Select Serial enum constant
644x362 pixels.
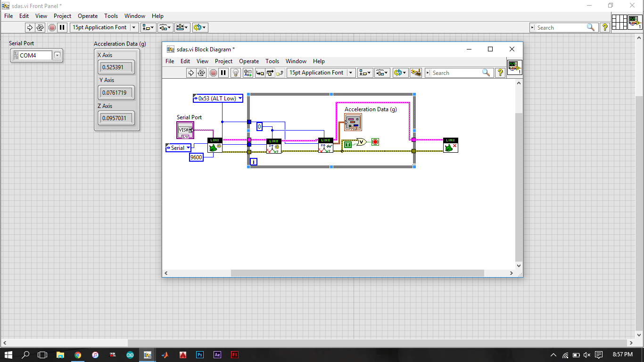coord(178,148)
